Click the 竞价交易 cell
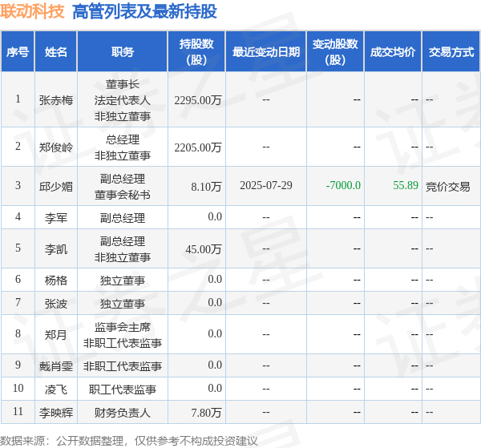Viewport: 481px width, 448px height. click(448, 187)
